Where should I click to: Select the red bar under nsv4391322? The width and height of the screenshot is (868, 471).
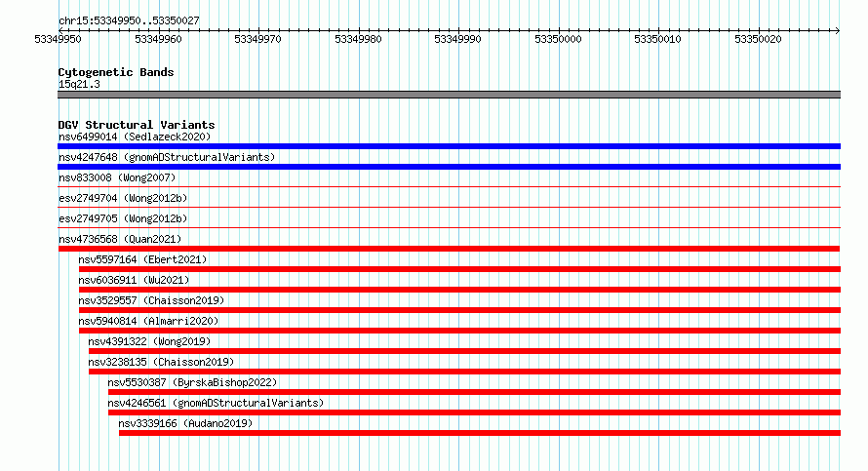click(x=464, y=351)
